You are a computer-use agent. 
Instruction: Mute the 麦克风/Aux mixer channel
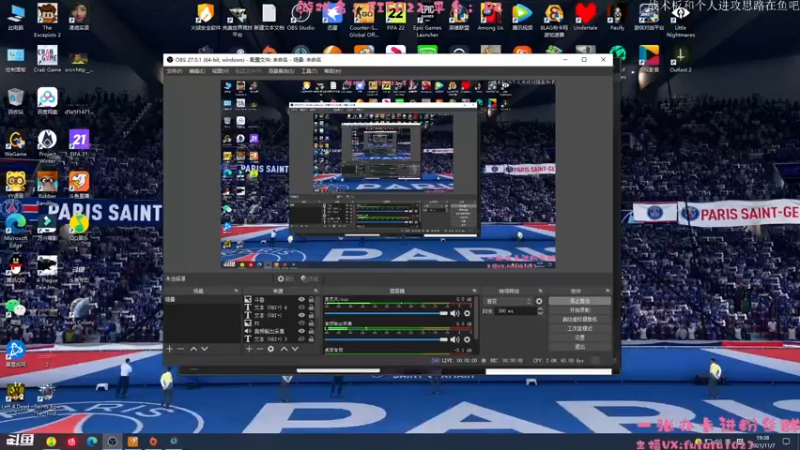[455, 313]
